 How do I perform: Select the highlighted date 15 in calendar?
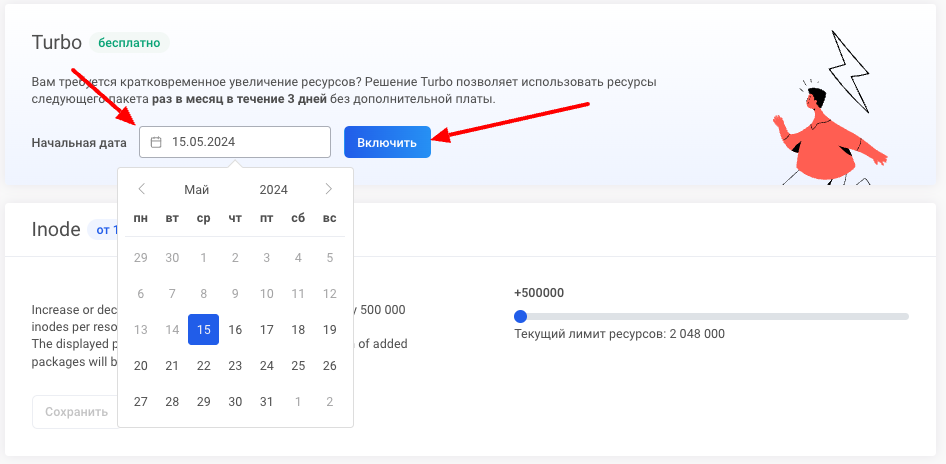pyautogui.click(x=203, y=330)
